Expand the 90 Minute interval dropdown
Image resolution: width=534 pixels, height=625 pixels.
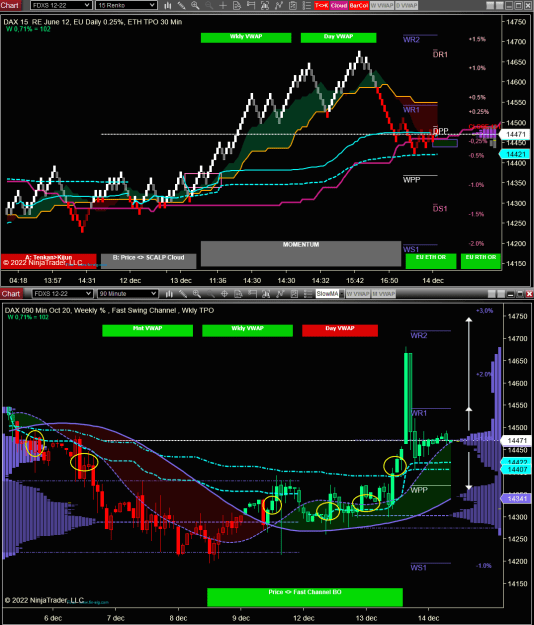(x=128, y=294)
